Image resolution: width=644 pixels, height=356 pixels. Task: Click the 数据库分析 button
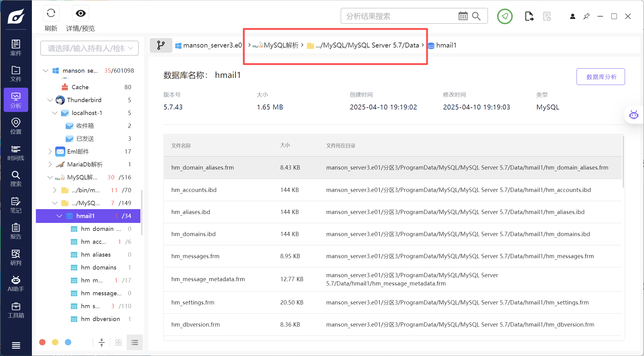coord(600,77)
